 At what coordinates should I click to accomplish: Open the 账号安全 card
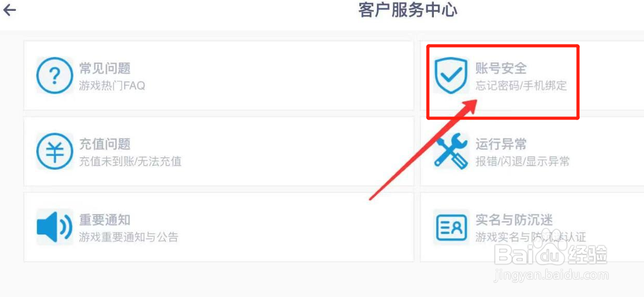pos(532,76)
